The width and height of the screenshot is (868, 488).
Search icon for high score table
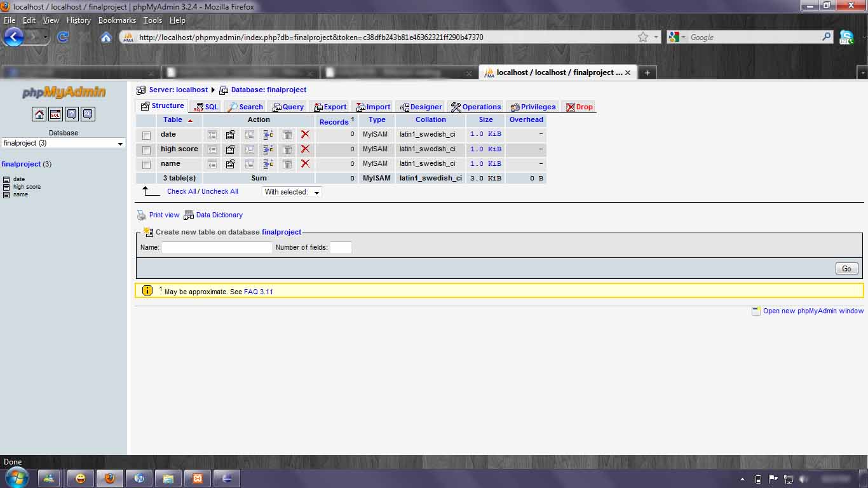tap(250, 149)
